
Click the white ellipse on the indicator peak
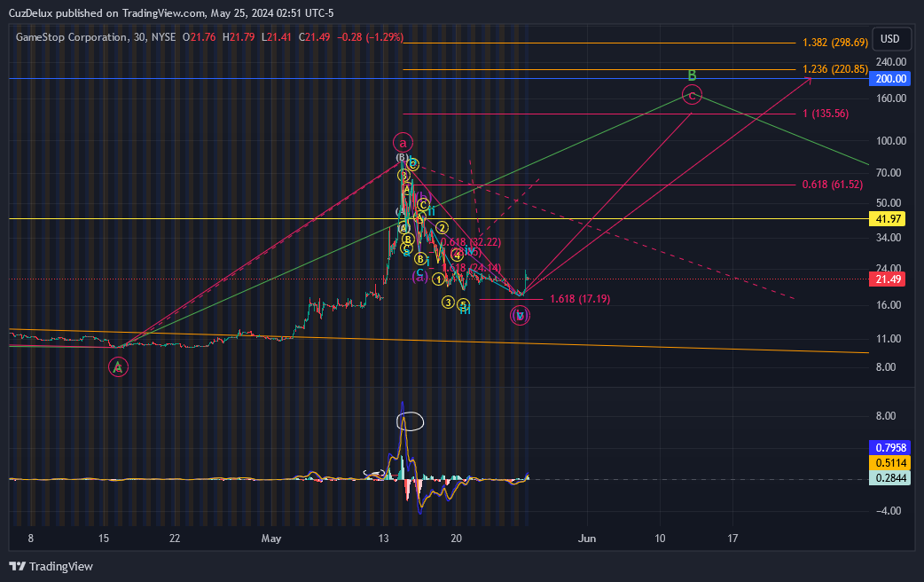pyautogui.click(x=411, y=421)
